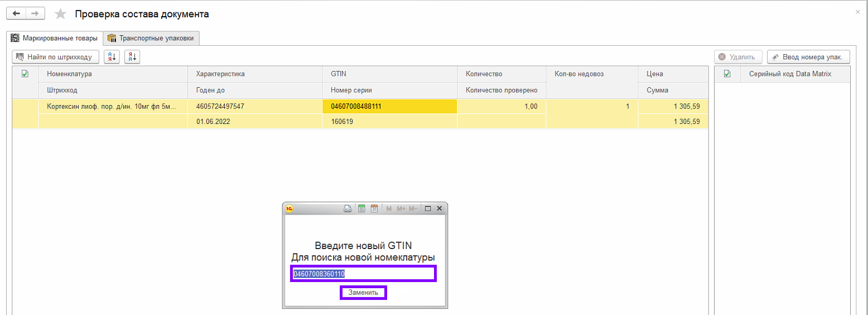868x315 pixels.
Task: Click the new GTIN input field
Action: [363, 274]
